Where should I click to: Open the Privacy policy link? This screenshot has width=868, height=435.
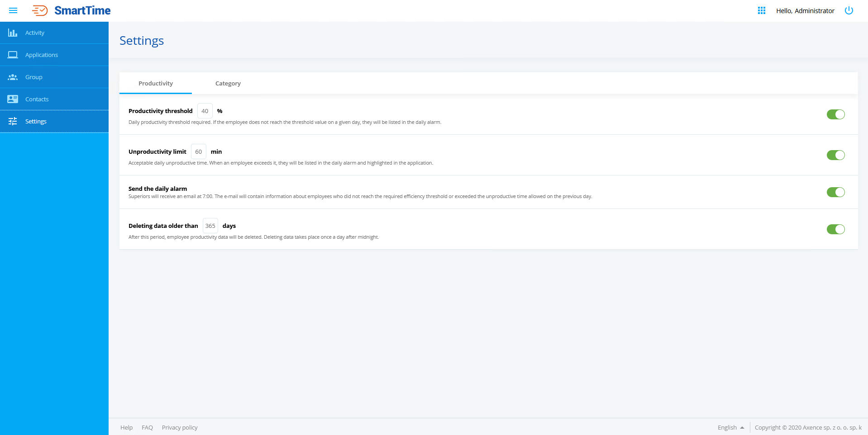(180, 427)
